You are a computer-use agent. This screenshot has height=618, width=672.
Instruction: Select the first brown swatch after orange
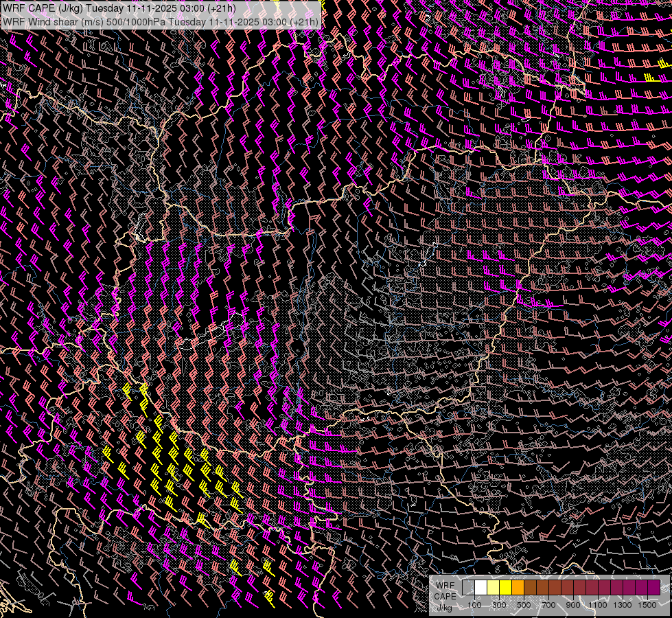click(x=530, y=588)
